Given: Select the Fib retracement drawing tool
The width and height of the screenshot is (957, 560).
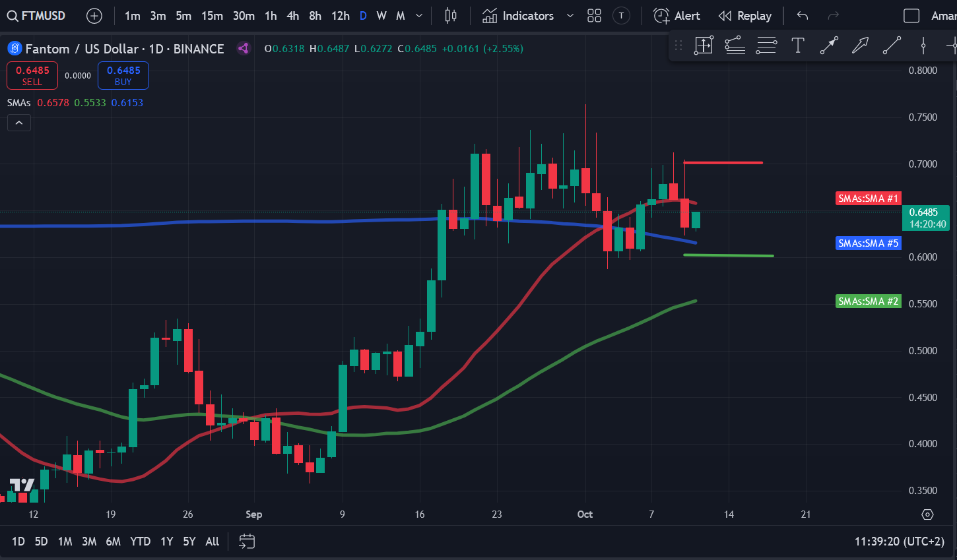Looking at the screenshot, I should tap(735, 46).
